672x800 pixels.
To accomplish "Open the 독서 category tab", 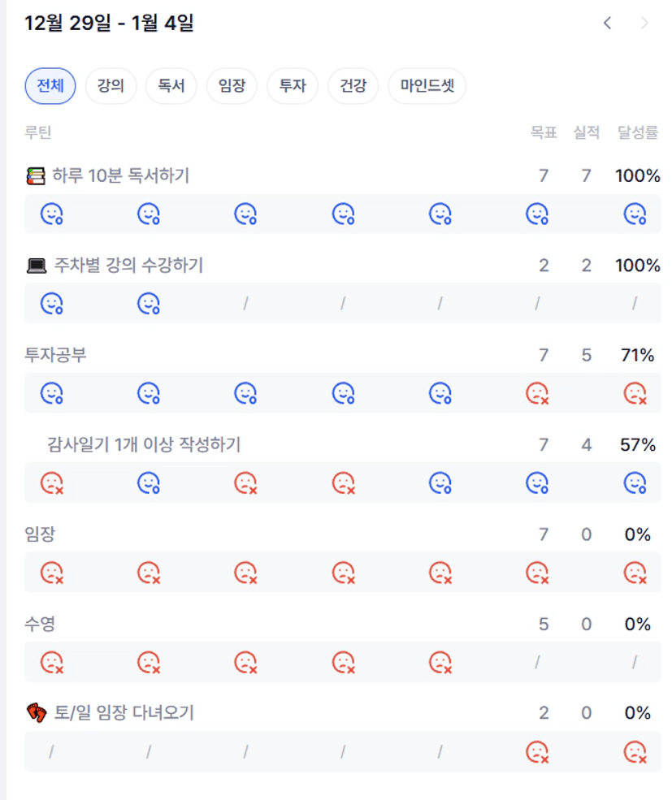I will tap(171, 86).
